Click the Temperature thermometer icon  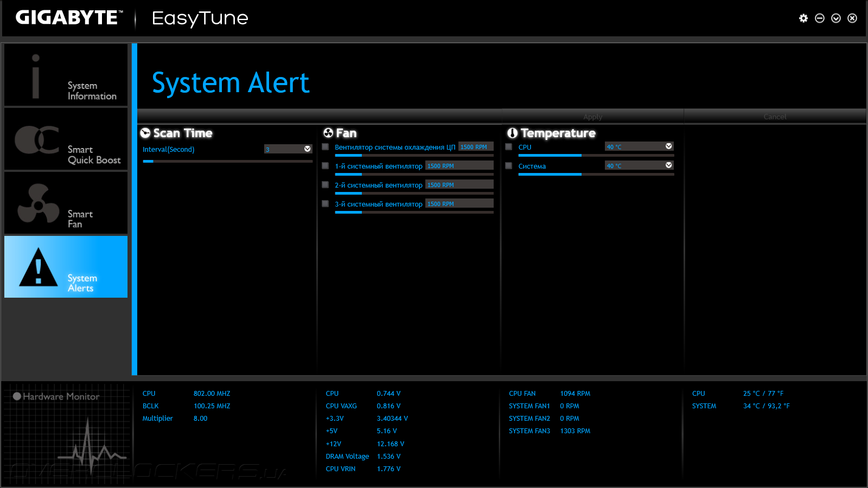tap(512, 133)
